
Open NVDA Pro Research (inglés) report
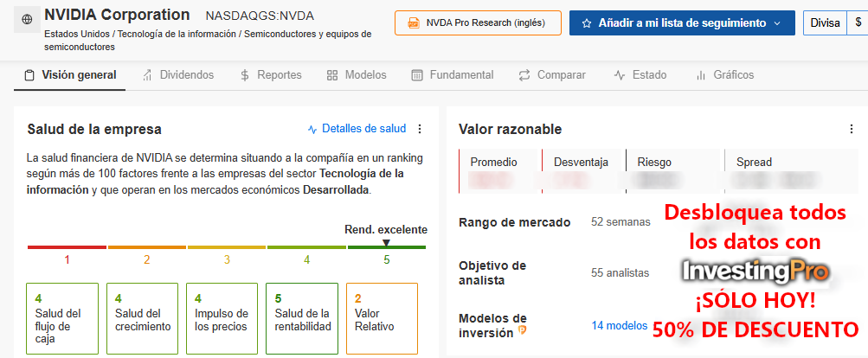point(478,23)
